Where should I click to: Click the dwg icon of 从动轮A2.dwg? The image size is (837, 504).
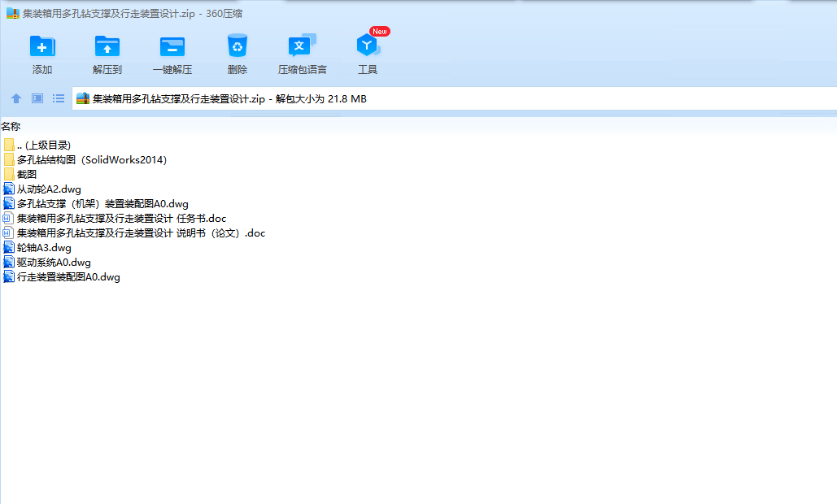[8, 189]
